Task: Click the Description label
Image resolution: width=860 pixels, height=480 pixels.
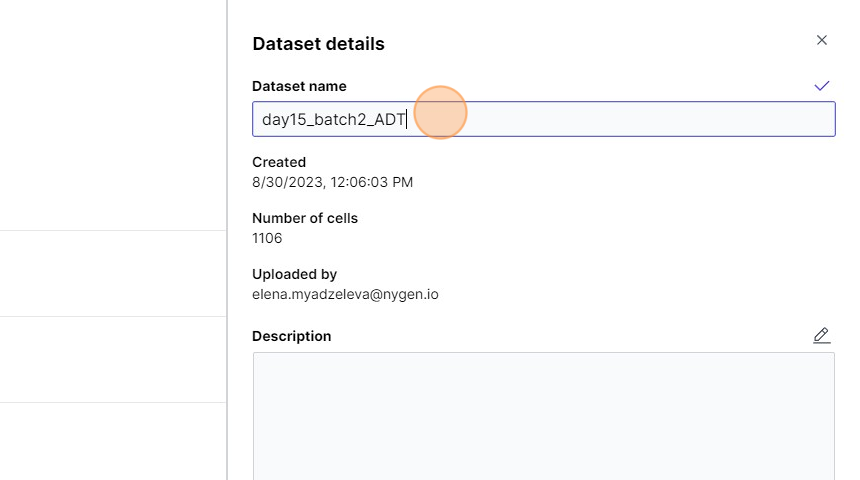Action: pos(291,337)
